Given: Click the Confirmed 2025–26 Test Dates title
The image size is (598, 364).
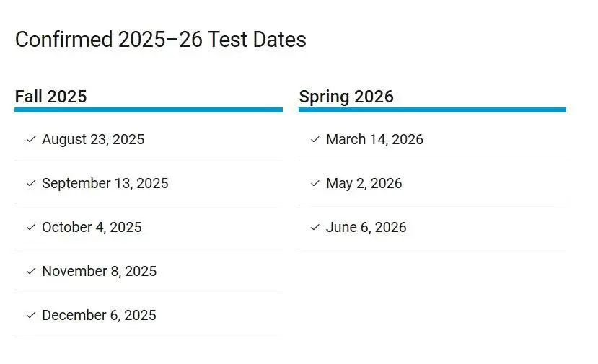Looking at the screenshot, I should point(160,40).
